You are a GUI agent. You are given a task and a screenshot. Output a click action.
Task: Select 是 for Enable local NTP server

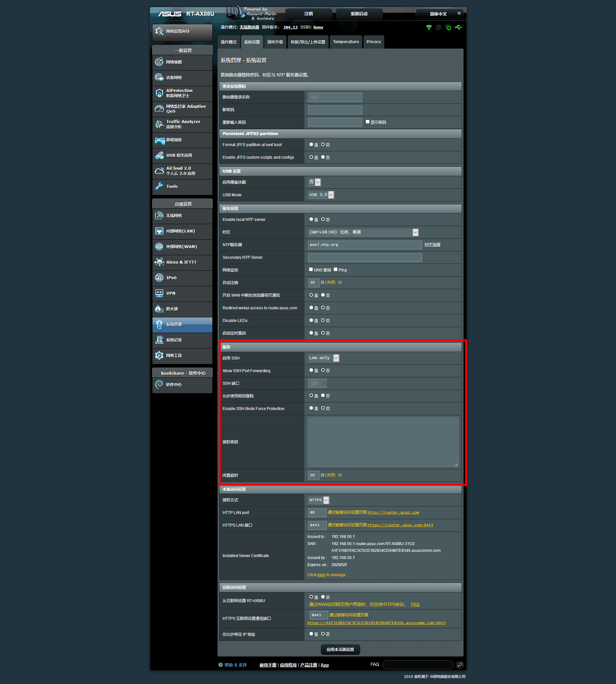coord(311,220)
